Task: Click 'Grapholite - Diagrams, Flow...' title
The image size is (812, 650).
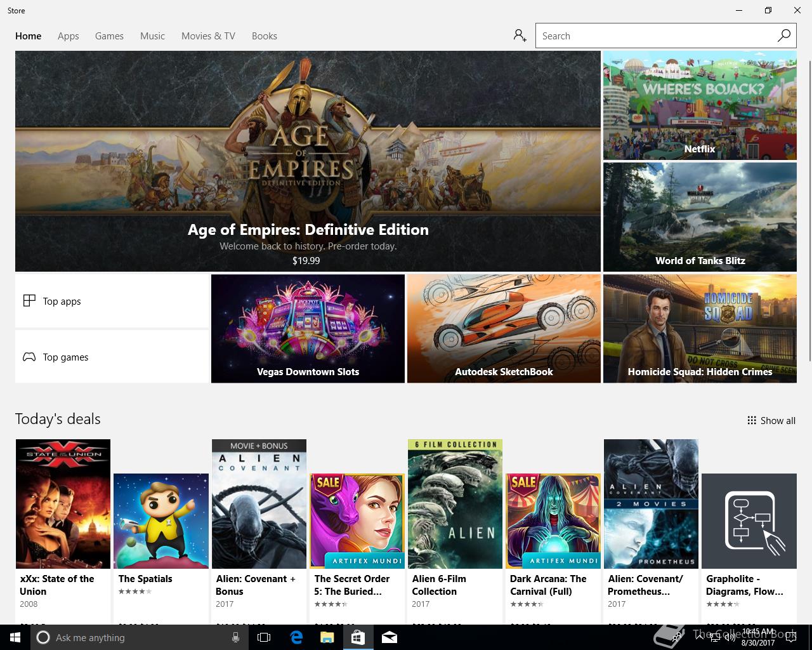Action: coord(745,585)
